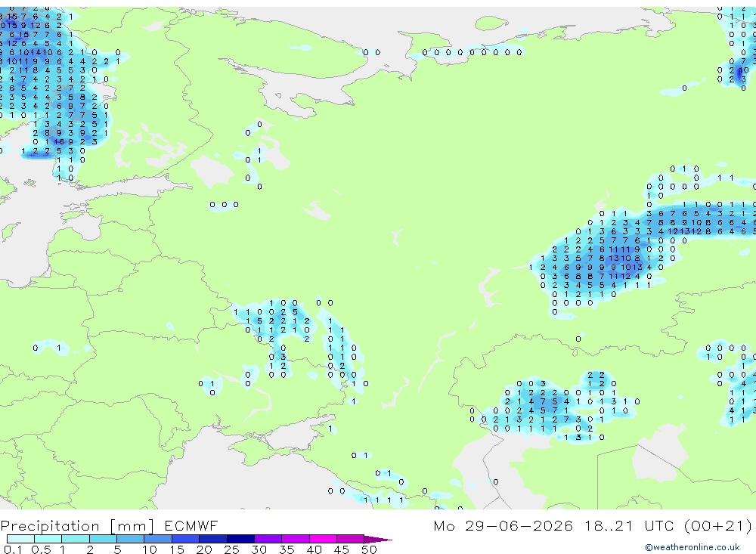Click the '0.1' legend scale label

tap(13, 549)
